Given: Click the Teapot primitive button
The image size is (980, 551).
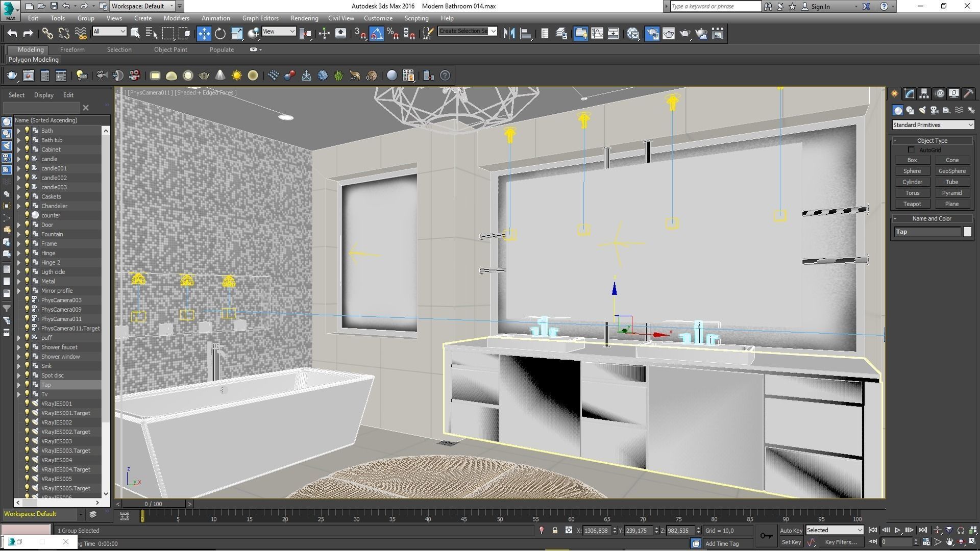Looking at the screenshot, I should click(912, 204).
